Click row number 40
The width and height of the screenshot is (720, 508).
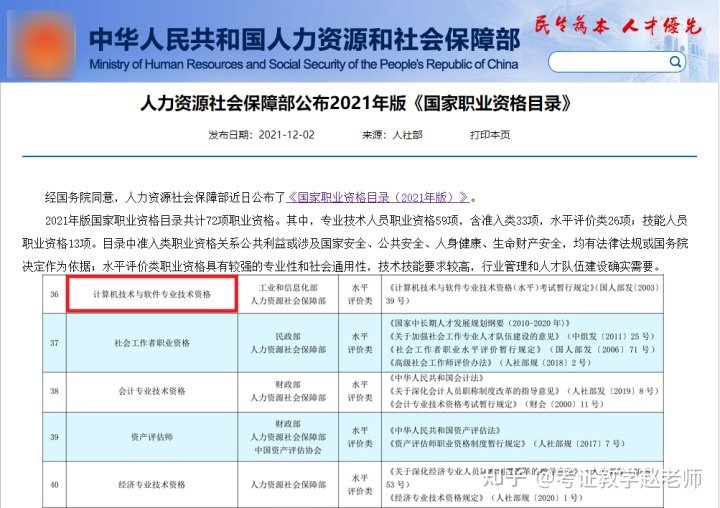click(x=55, y=485)
